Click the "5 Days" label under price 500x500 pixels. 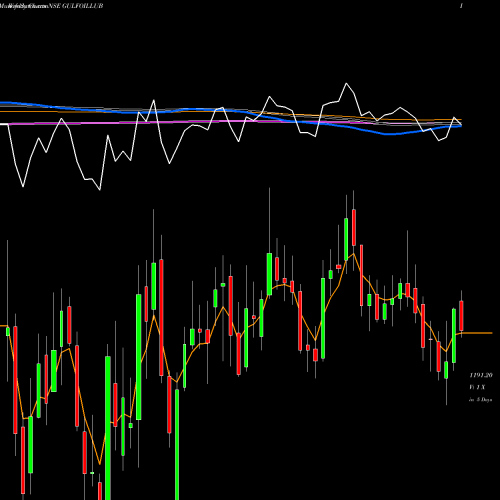tap(484, 399)
